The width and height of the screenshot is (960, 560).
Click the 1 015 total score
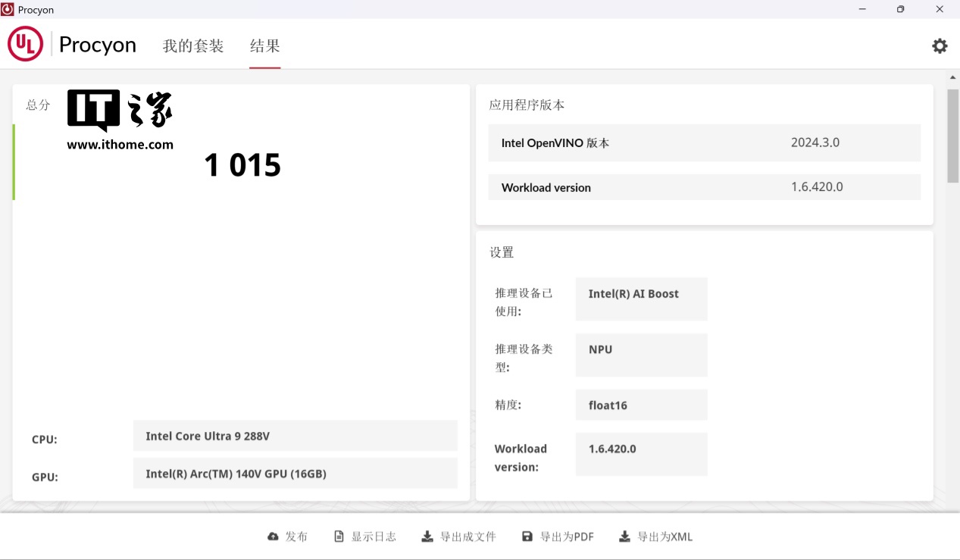coord(242,165)
